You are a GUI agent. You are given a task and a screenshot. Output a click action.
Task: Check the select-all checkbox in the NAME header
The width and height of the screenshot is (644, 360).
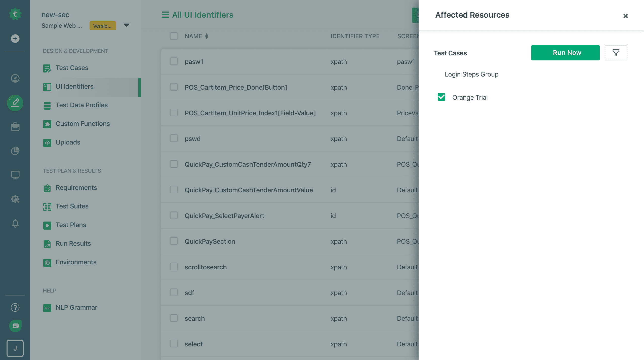click(174, 36)
